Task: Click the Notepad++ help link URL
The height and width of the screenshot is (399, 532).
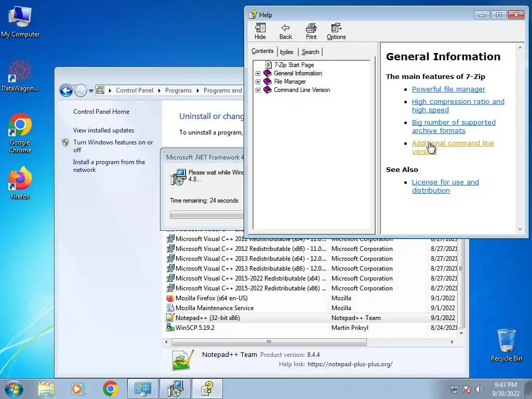Action: point(350,364)
